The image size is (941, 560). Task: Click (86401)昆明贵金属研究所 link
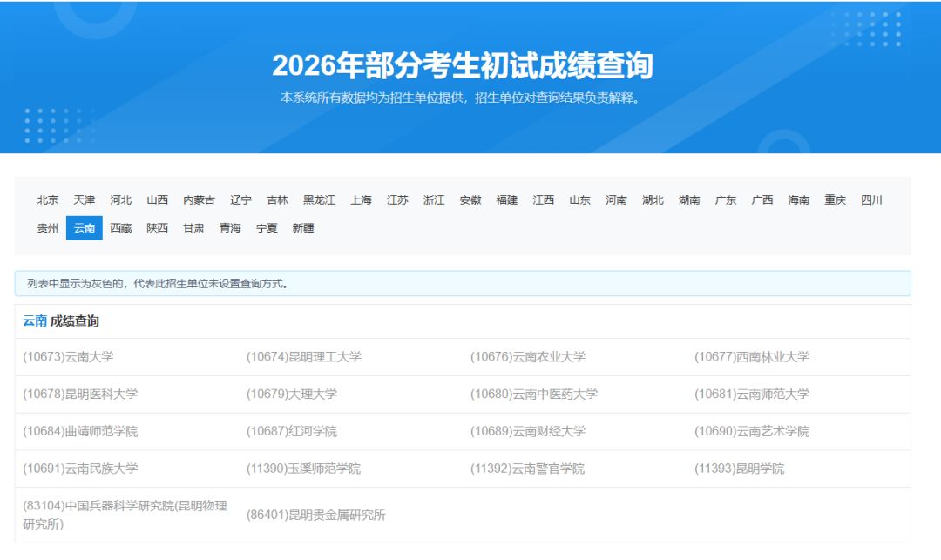point(316,516)
